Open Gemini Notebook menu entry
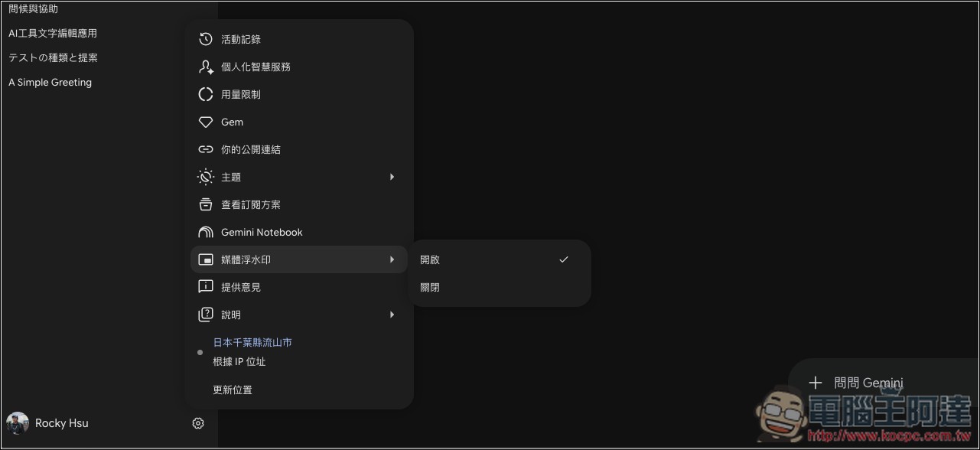The height and width of the screenshot is (450, 980). 299,232
